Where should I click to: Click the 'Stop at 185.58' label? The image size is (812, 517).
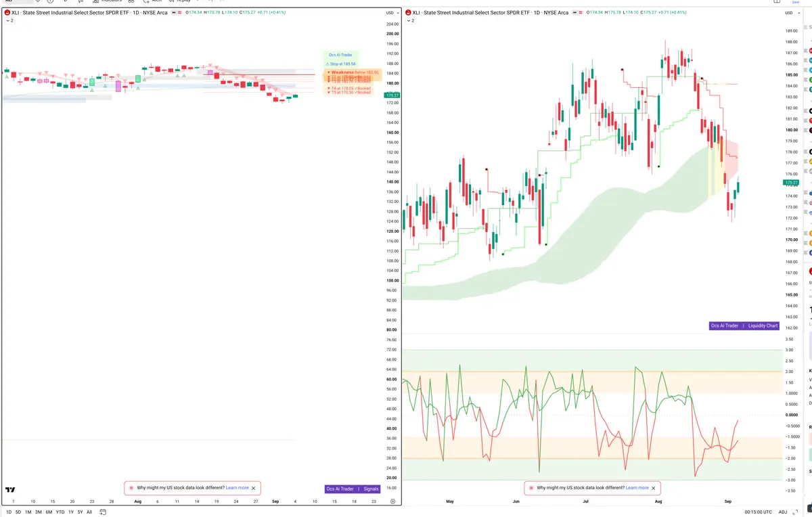(x=341, y=64)
